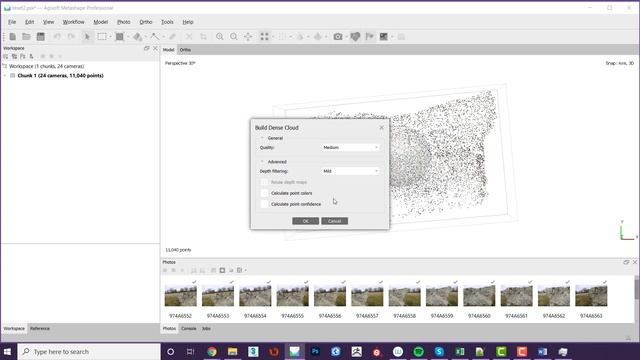Click the Show Shapes icon in toolbar
The image size is (640, 360).
click(356, 37)
